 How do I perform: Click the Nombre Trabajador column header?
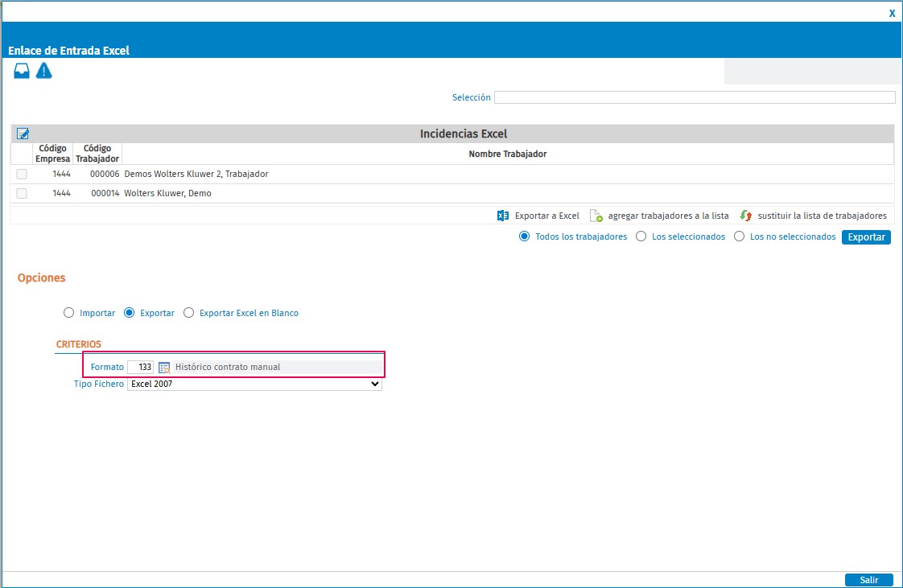(x=508, y=154)
